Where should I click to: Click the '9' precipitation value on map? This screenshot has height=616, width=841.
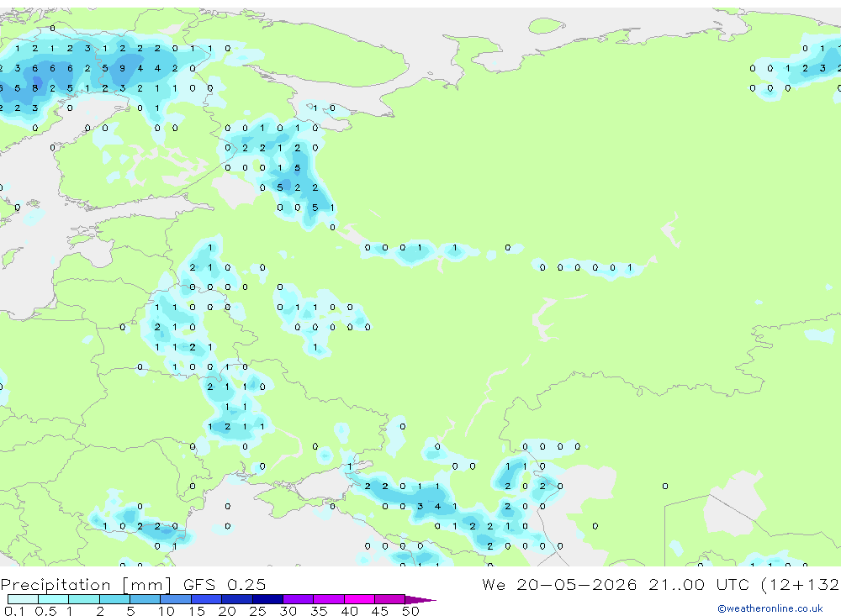click(122, 68)
